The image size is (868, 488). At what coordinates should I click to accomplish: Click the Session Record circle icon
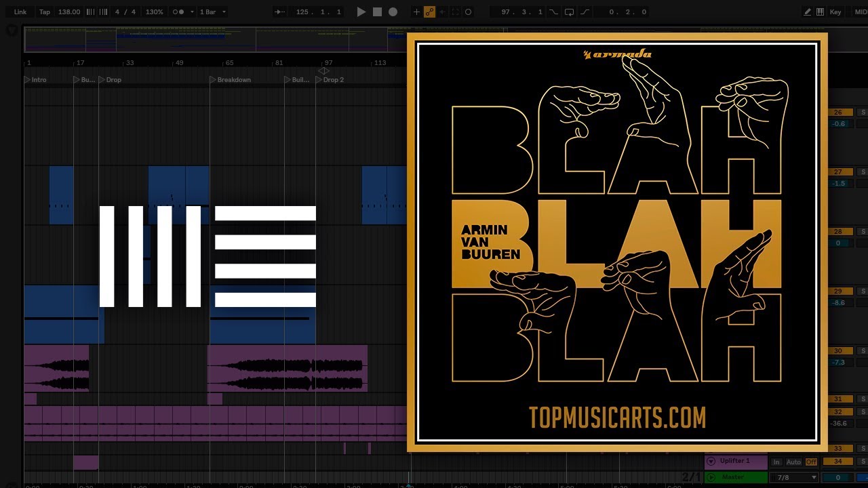[x=468, y=12]
